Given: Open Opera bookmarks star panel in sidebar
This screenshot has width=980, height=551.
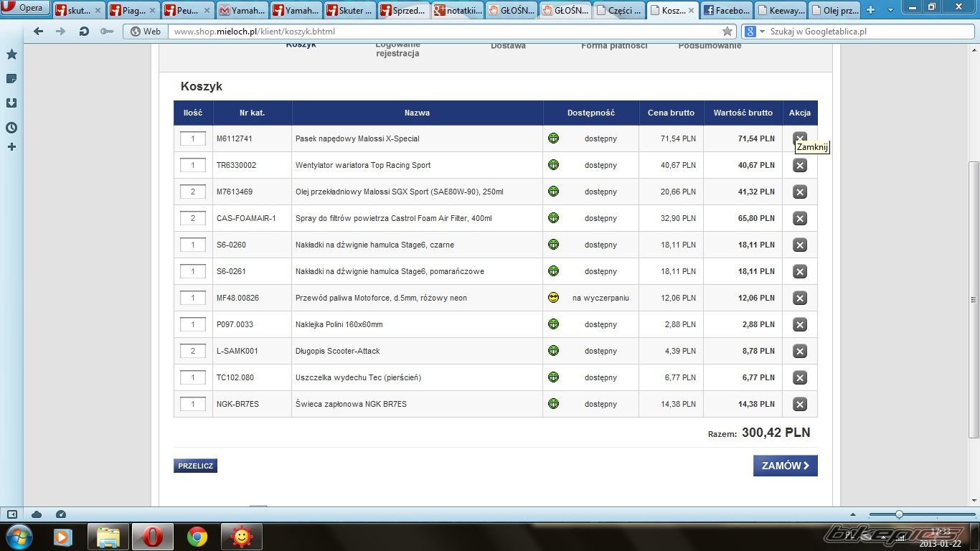Looking at the screenshot, I should [11, 55].
